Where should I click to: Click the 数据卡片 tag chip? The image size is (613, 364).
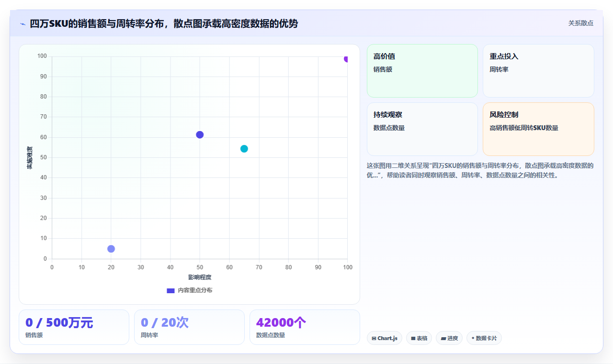484,338
